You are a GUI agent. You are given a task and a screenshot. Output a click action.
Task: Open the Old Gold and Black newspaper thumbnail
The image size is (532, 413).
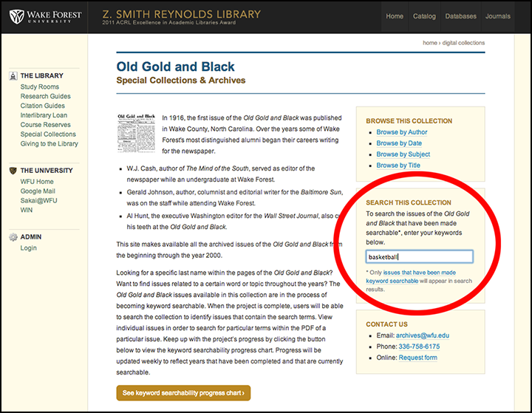point(136,133)
